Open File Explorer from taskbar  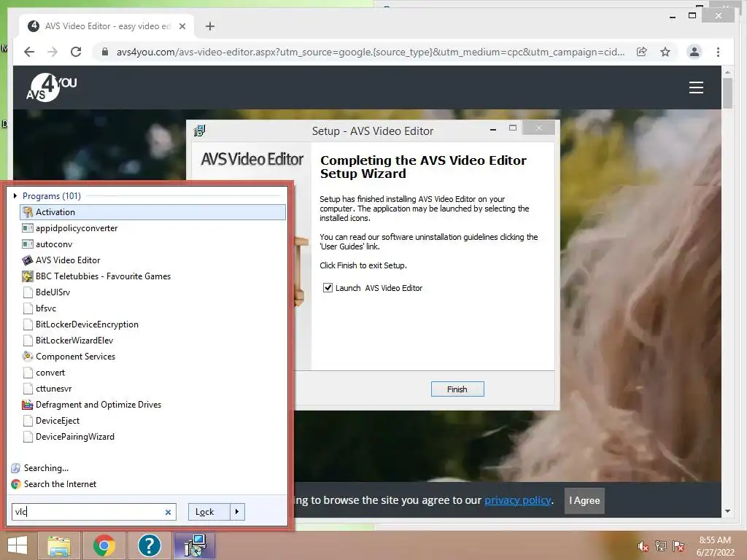click(x=59, y=545)
